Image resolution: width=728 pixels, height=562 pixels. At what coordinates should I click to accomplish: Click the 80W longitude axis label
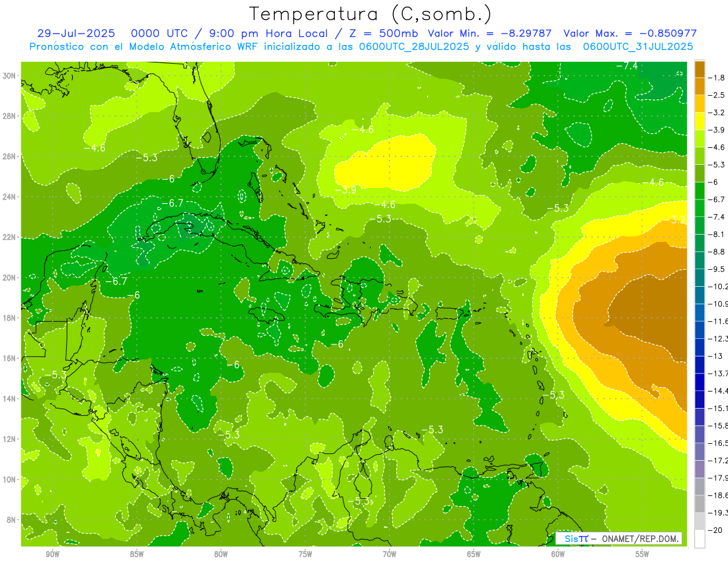[x=221, y=555]
